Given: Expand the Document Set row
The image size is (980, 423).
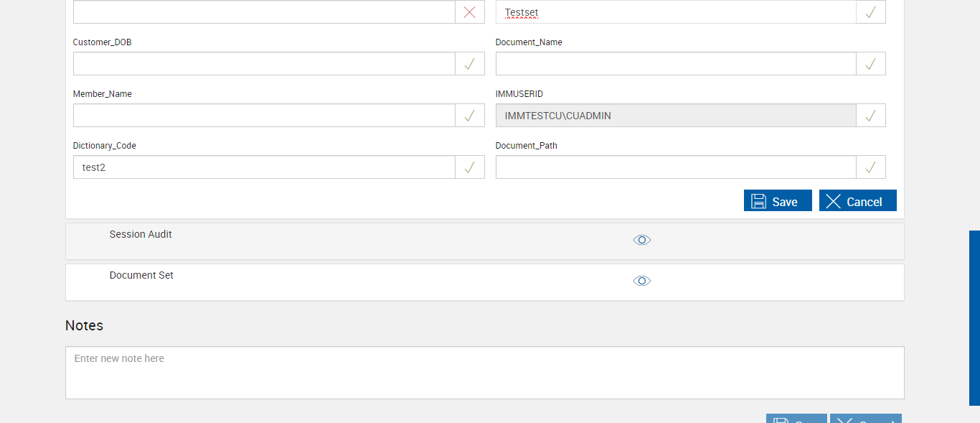Looking at the screenshot, I should click(141, 275).
